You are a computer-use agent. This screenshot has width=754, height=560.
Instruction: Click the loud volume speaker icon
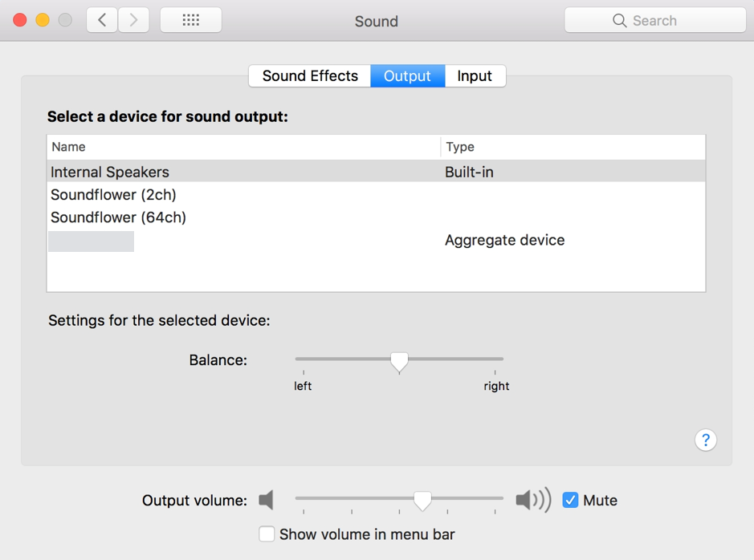532,500
